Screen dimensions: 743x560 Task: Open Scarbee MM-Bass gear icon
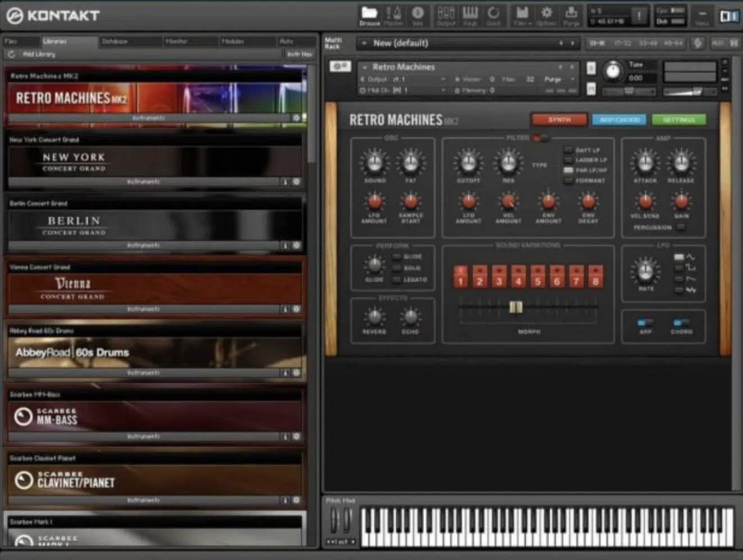(296, 436)
